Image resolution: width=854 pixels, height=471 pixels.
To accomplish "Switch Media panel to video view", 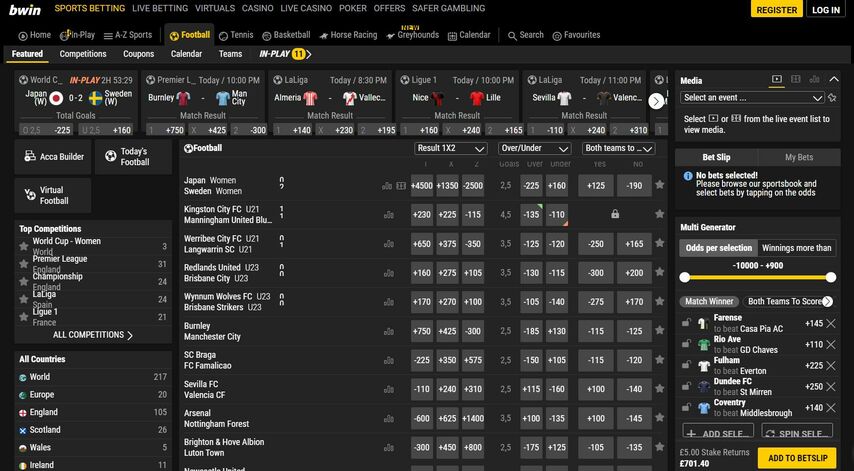I will tap(777, 79).
